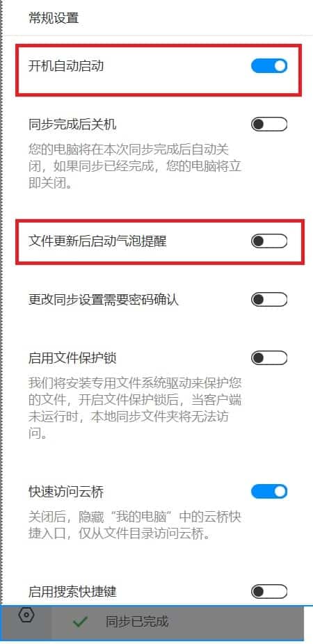The width and height of the screenshot is (313, 644).
Task: Click the 开机自动启动 label text
Action: pyautogui.click(x=65, y=65)
